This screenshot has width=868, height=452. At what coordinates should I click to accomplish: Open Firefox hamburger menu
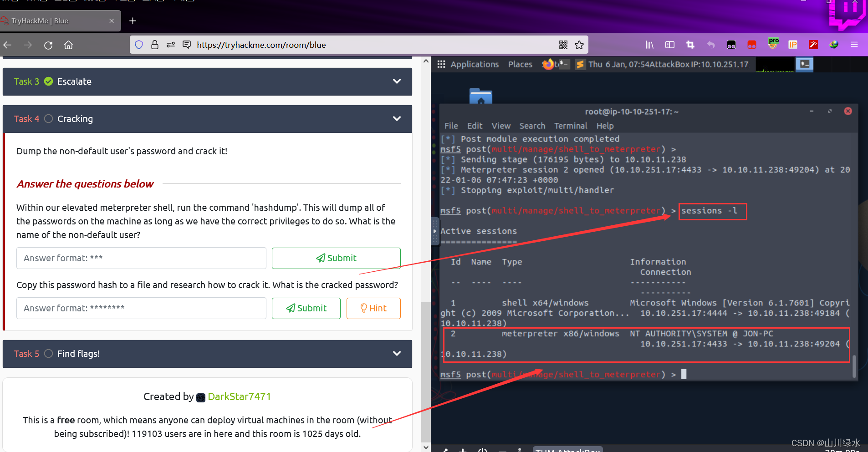[x=854, y=45]
